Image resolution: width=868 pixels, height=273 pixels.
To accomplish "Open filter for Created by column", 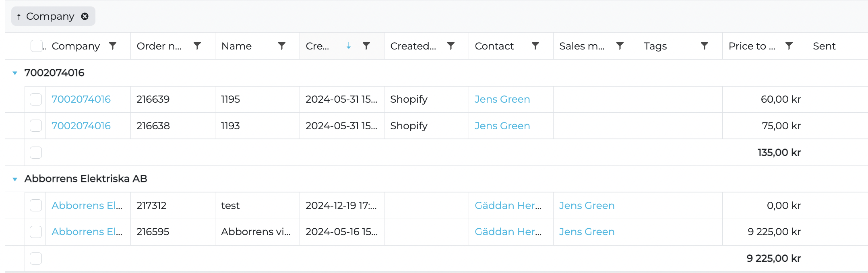I will click(x=451, y=46).
